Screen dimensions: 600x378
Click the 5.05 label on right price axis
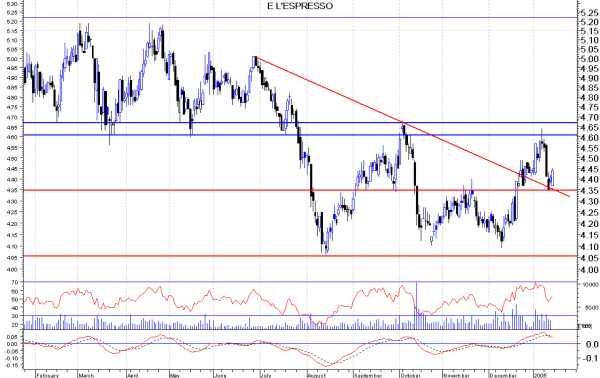point(589,49)
